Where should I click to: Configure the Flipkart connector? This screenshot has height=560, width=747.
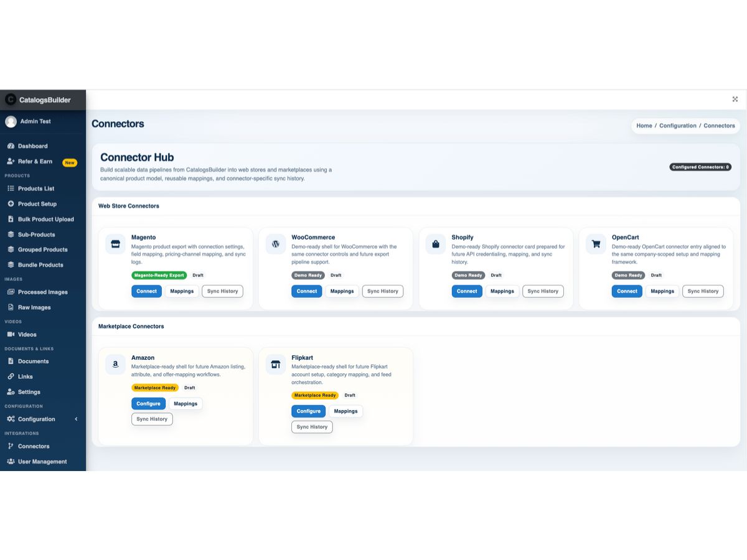pyautogui.click(x=308, y=411)
